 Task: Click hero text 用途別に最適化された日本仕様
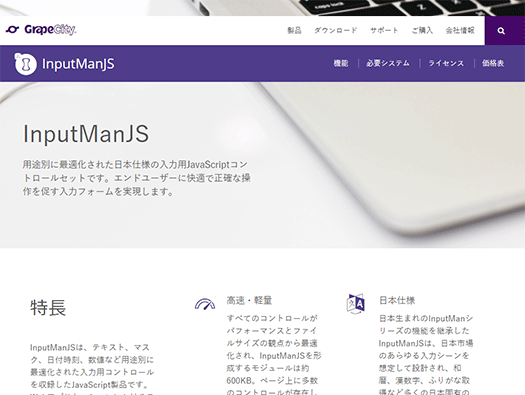[137, 178]
